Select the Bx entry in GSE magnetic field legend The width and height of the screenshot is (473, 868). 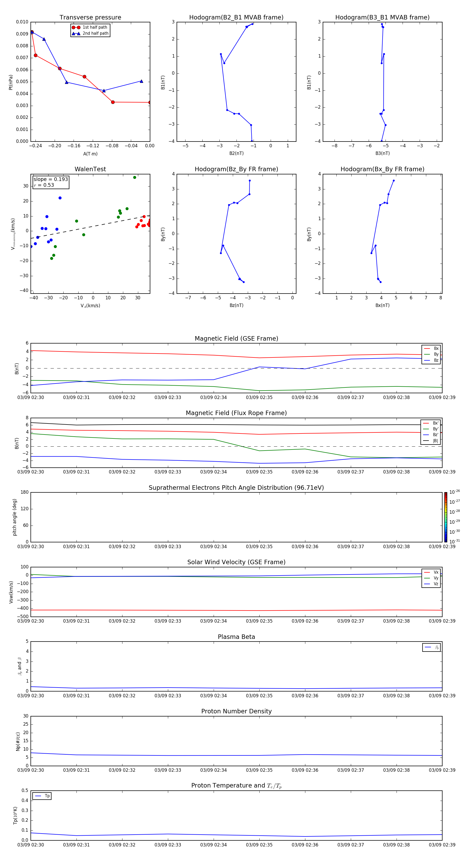click(x=431, y=349)
